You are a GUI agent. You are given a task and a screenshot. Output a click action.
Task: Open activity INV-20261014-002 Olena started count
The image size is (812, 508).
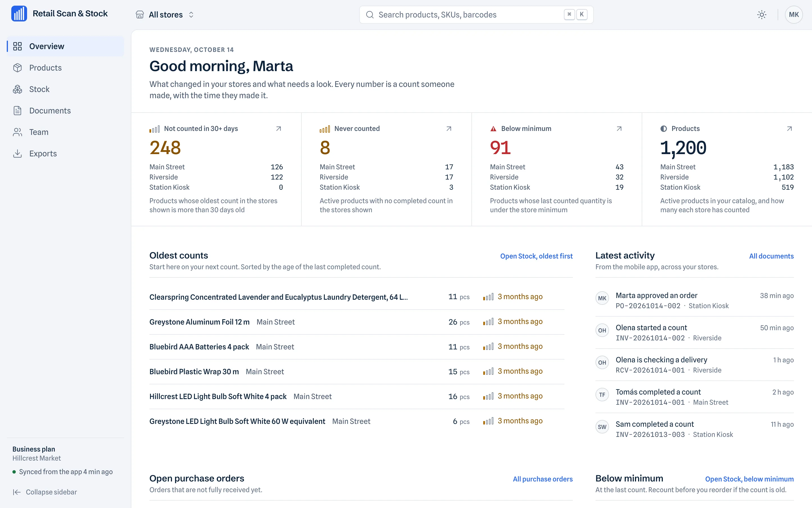click(x=694, y=333)
